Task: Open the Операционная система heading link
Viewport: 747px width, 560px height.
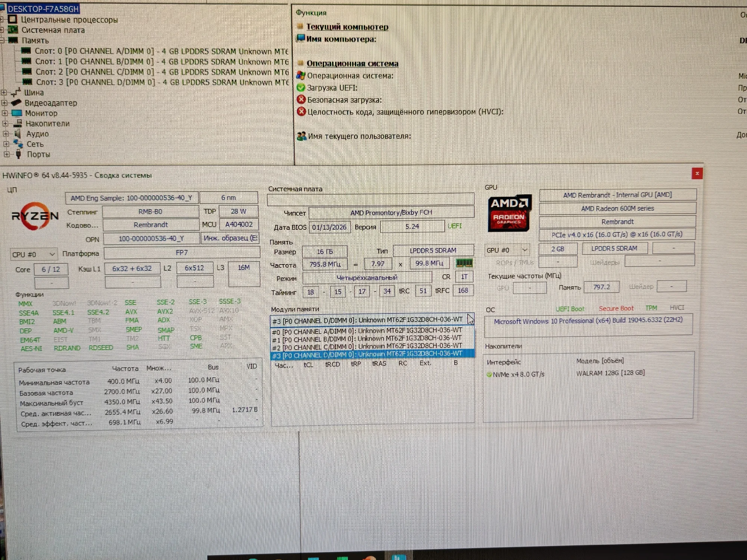Action: tap(352, 64)
